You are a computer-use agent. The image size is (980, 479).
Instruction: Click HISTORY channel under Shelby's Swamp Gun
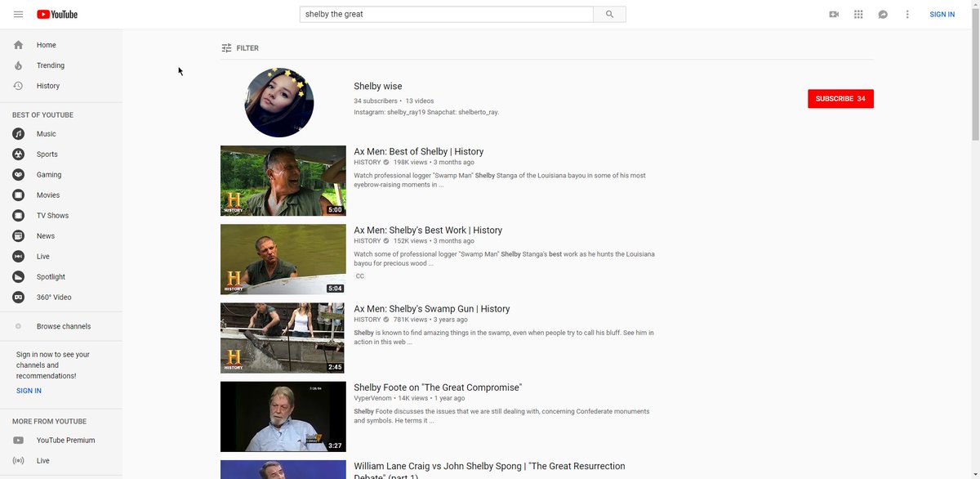point(367,320)
